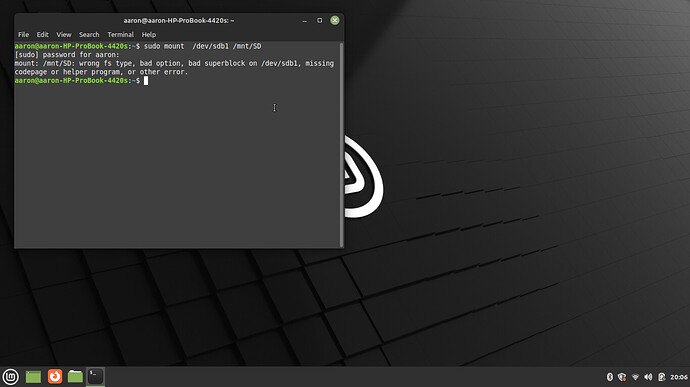690x387 pixels.
Task: Click the last empty terminal prompt line
Action: click(x=81, y=81)
